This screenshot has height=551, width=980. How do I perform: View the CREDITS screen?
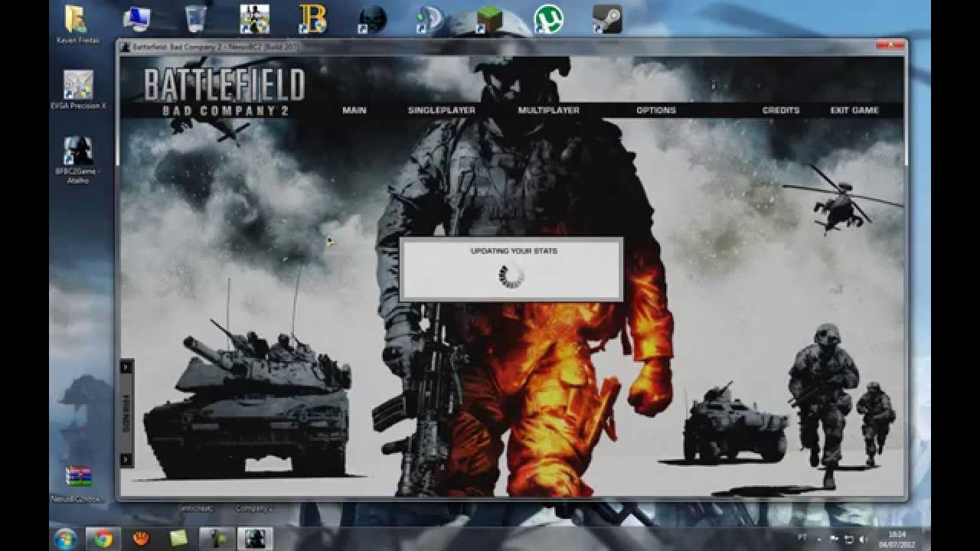[x=781, y=110]
